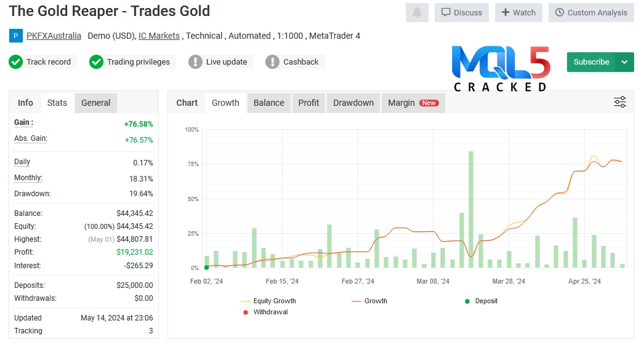Select the Trading privileges label

click(139, 62)
